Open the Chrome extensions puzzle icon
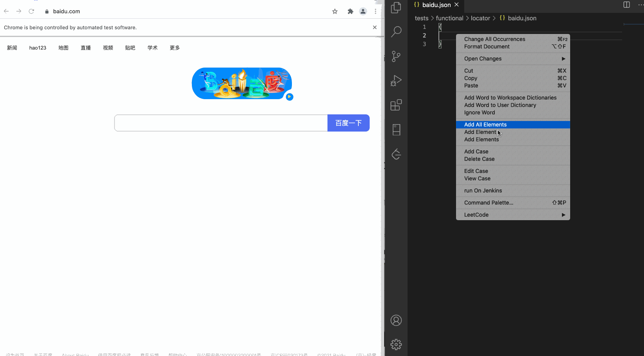Viewport: 644px width, 356px height. click(x=351, y=11)
